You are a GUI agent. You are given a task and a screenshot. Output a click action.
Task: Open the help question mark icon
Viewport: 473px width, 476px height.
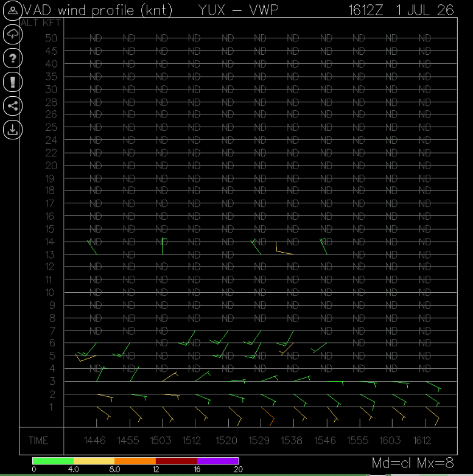coord(12,58)
